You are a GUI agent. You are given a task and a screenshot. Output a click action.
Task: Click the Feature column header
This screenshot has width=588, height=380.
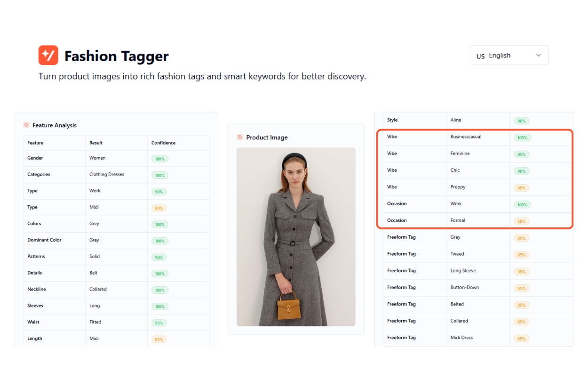tap(35, 143)
